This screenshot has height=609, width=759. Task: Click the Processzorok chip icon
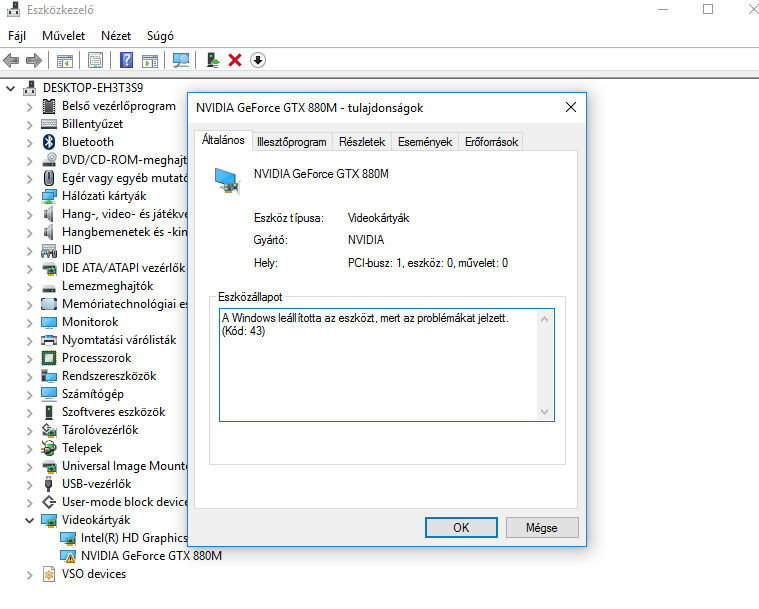tap(49, 358)
